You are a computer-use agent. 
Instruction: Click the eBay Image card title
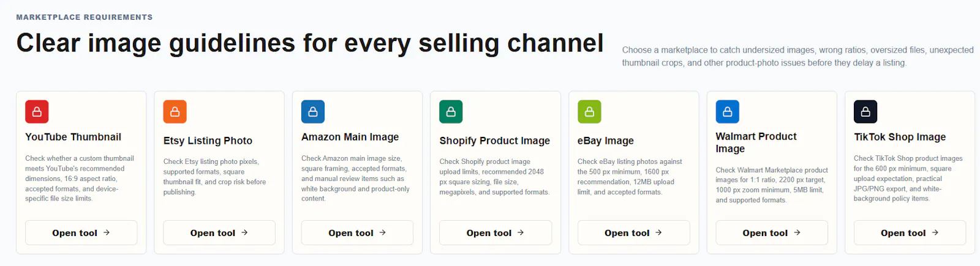pos(605,141)
